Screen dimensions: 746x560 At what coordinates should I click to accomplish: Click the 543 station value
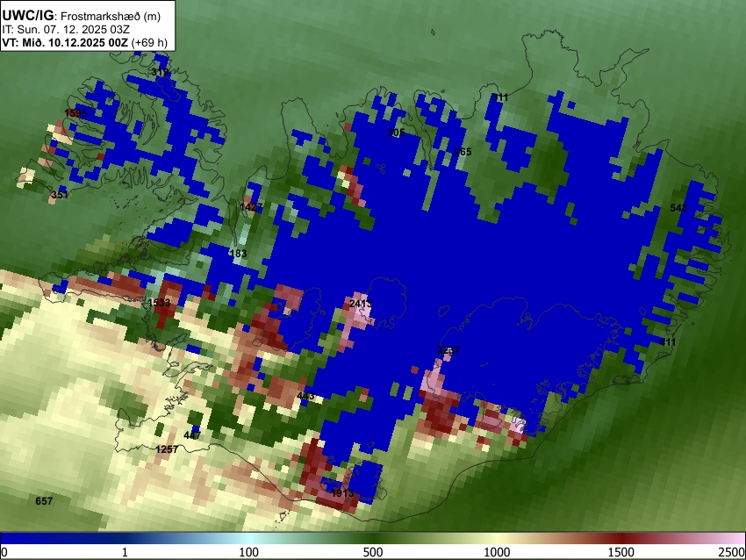click(x=678, y=207)
